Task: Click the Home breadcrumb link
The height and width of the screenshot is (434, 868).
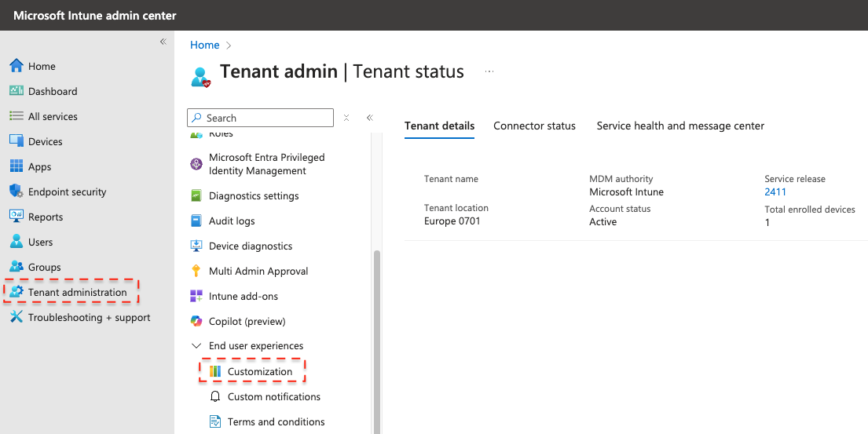Action: coord(204,45)
